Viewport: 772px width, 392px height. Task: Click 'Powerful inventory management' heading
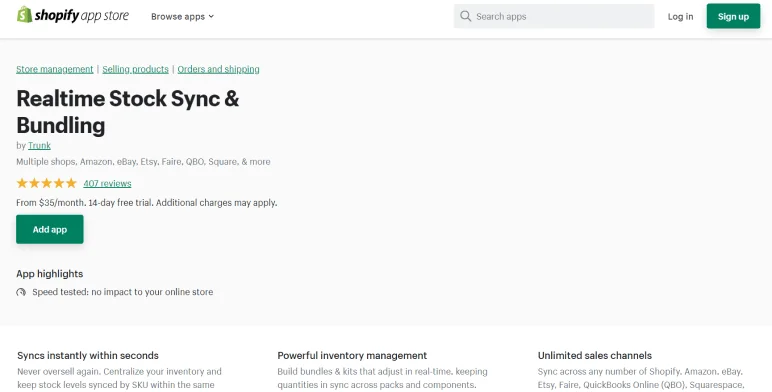click(x=352, y=356)
